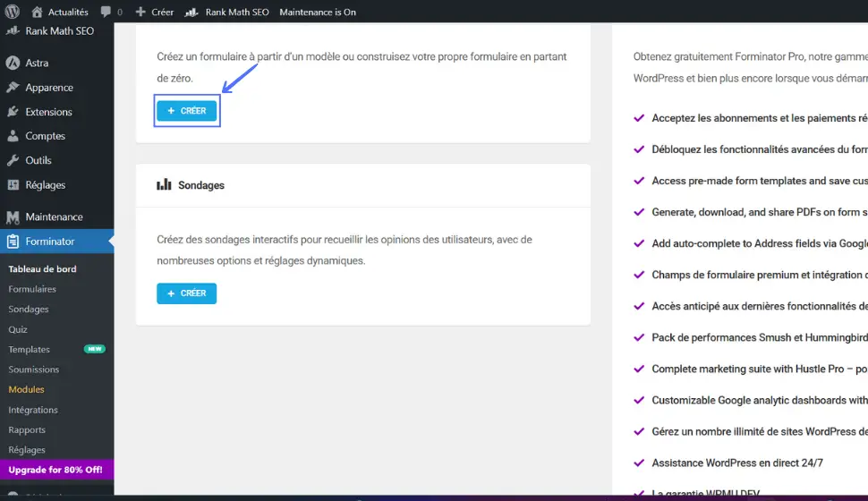Click checkmark beside Acceptez les abonnements
The width and height of the screenshot is (868, 501).
(639, 118)
